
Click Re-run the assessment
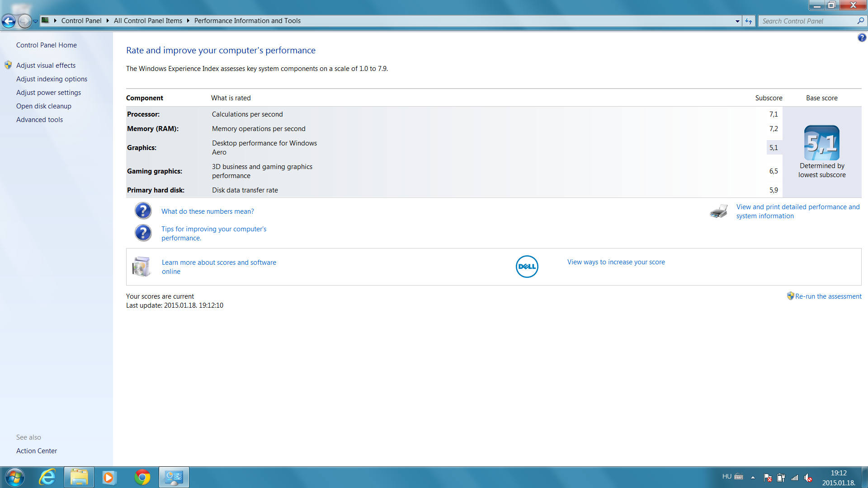click(828, 296)
